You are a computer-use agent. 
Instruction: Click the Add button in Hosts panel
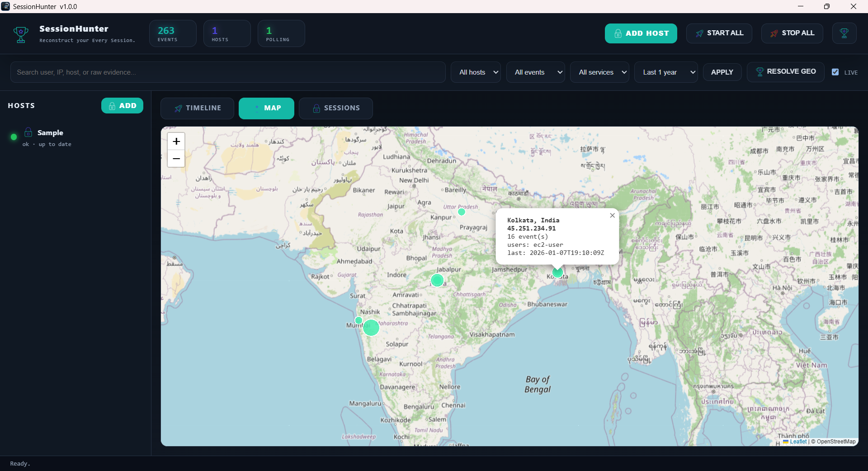[x=122, y=106]
